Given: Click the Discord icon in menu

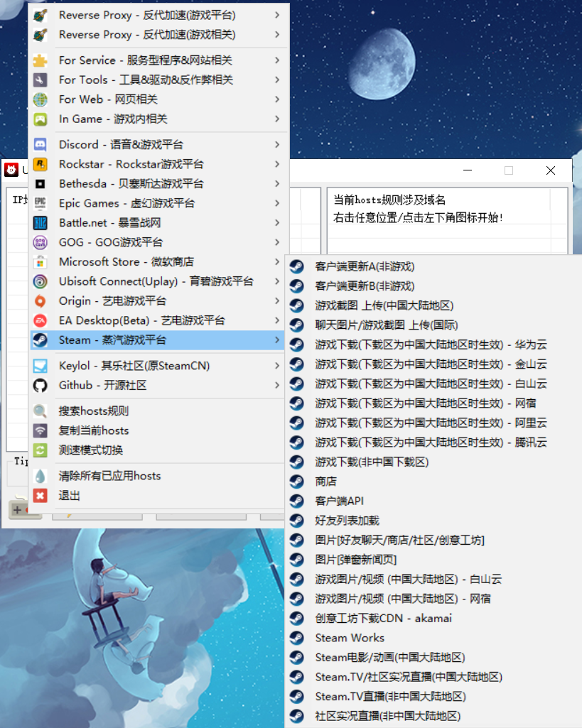Looking at the screenshot, I should (x=41, y=144).
